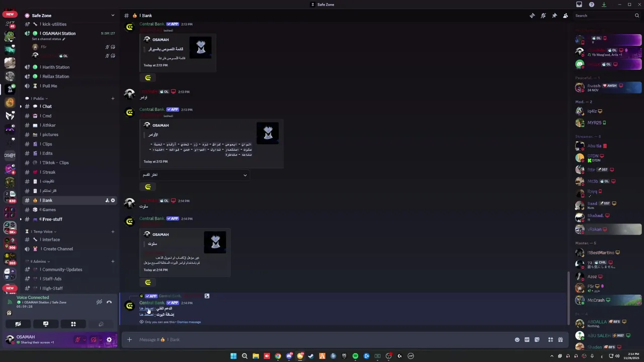
Task: Focus the Message Bank input field
Action: [322, 340]
